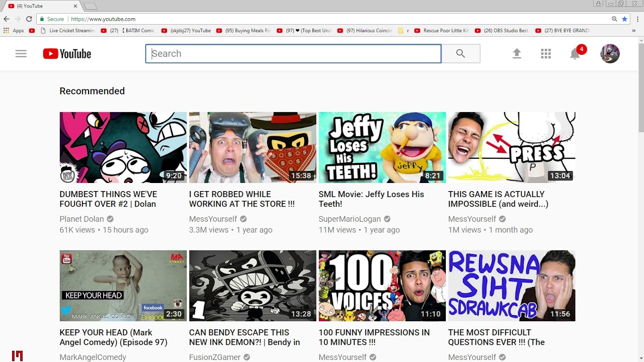Click title CAN BENDY ESCAPE THIS NEW INK DEMON

(x=245, y=337)
